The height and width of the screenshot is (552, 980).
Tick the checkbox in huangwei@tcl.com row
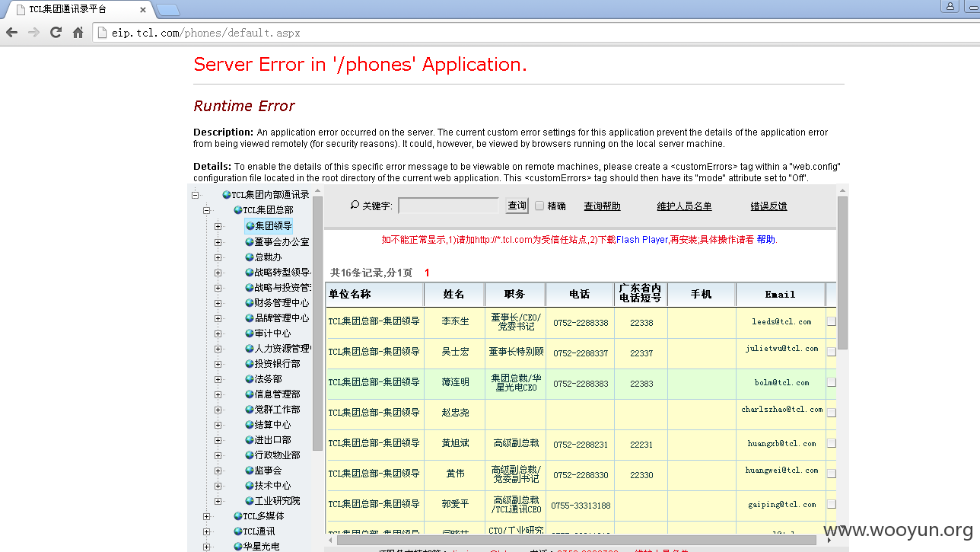click(x=832, y=474)
